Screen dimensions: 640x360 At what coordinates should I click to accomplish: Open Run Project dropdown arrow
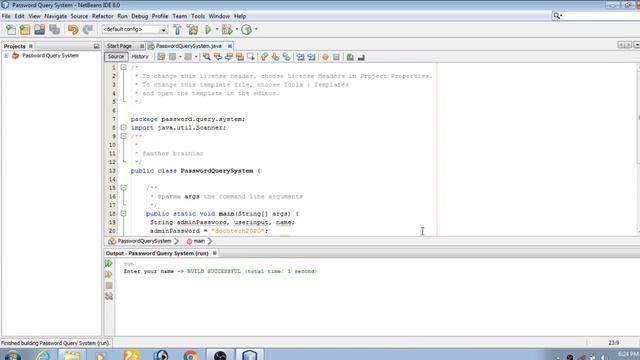(x=217, y=29)
